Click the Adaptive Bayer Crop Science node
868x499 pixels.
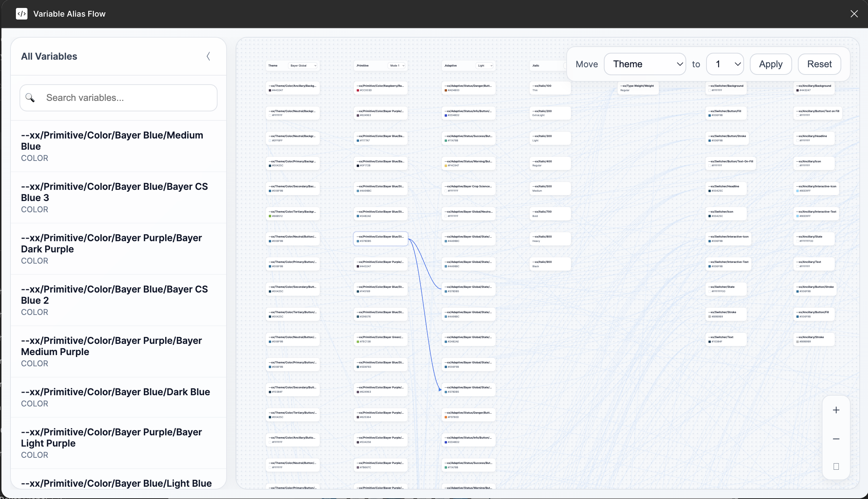[x=468, y=188]
